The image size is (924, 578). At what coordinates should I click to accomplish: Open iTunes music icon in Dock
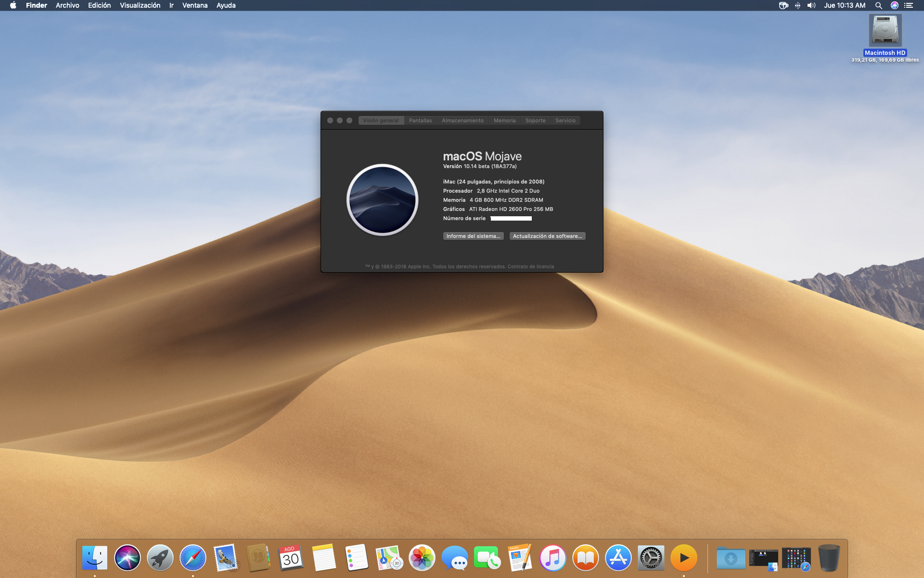click(x=553, y=558)
